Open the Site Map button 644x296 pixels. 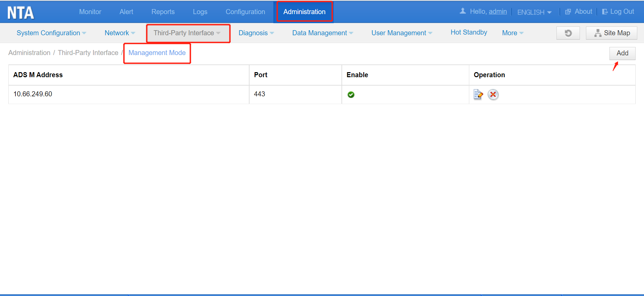point(611,33)
